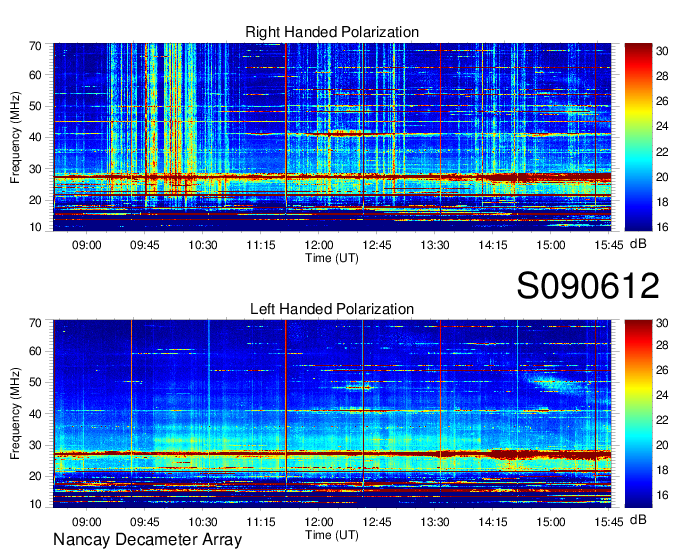Click "Frequency (MHz)" axis label of Right Handed plot
This screenshot has height=552, width=680.
pyautogui.click(x=15, y=137)
